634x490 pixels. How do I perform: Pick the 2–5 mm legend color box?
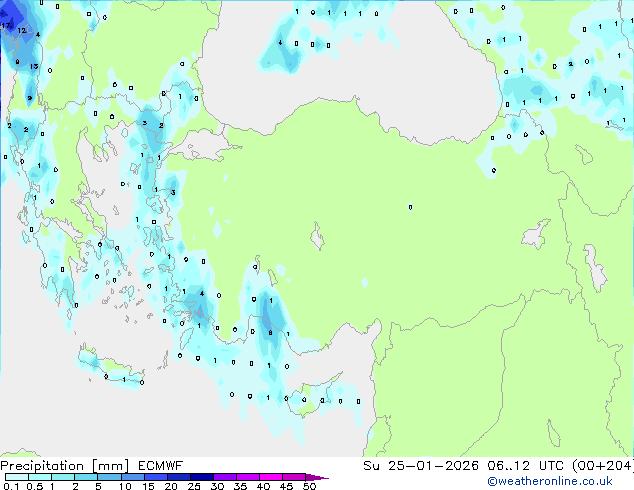pyautogui.click(x=86, y=477)
